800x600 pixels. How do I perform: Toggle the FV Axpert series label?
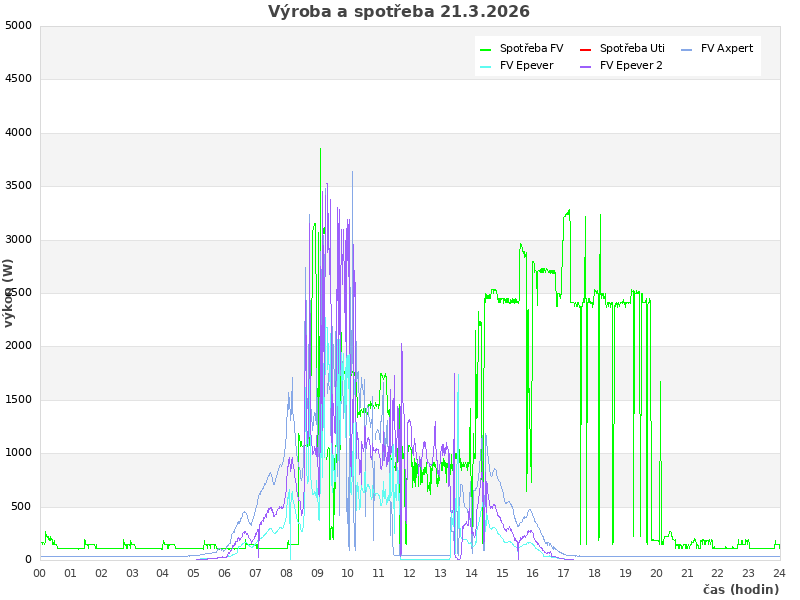(727, 49)
